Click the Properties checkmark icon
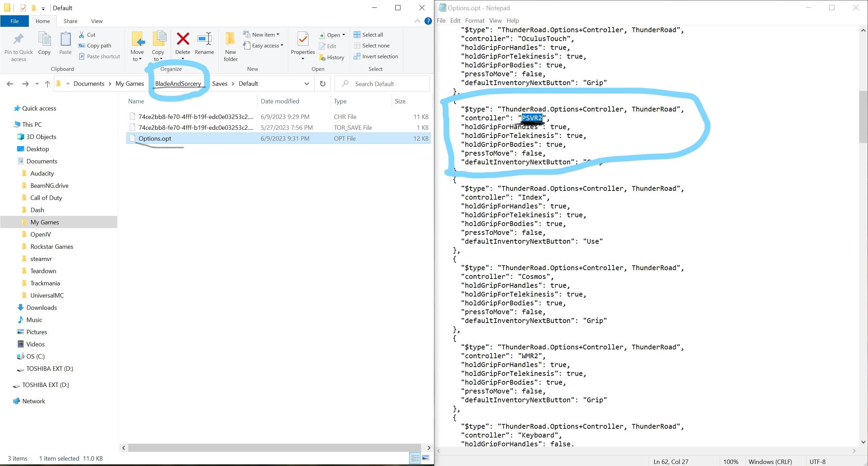 302,39
